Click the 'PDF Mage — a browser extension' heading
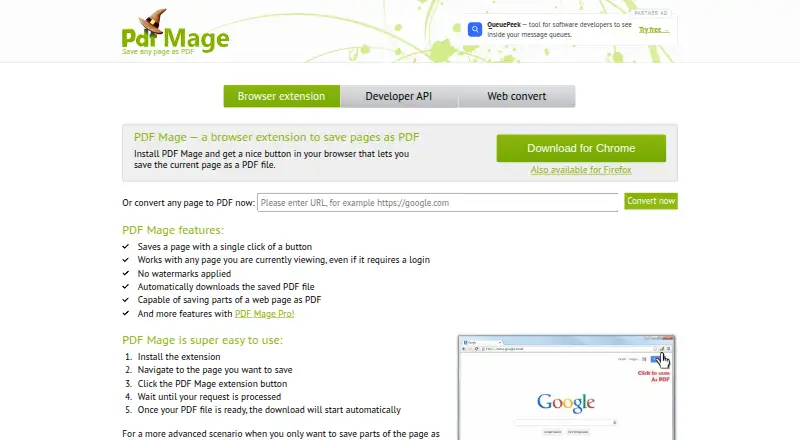This screenshot has width=800, height=440. [x=277, y=137]
